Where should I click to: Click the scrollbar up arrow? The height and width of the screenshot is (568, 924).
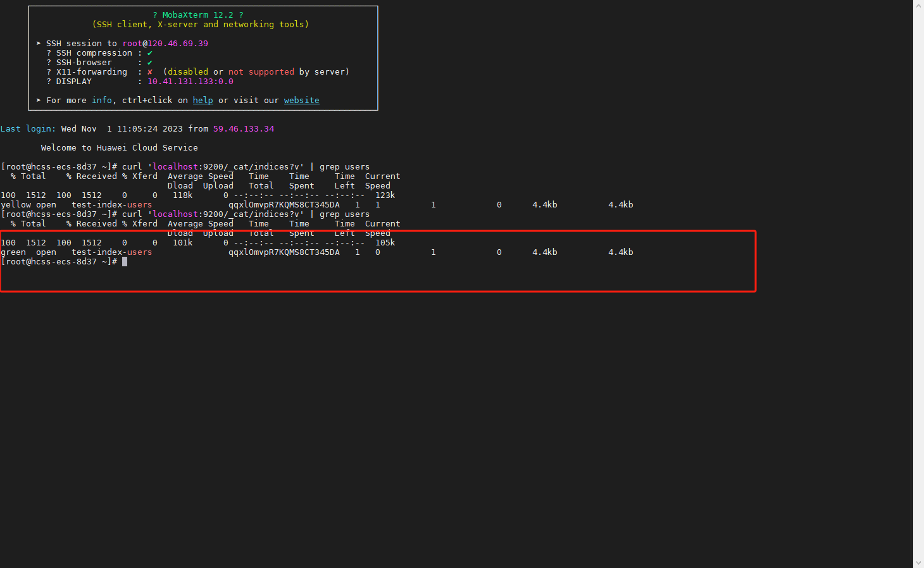(x=918, y=4)
